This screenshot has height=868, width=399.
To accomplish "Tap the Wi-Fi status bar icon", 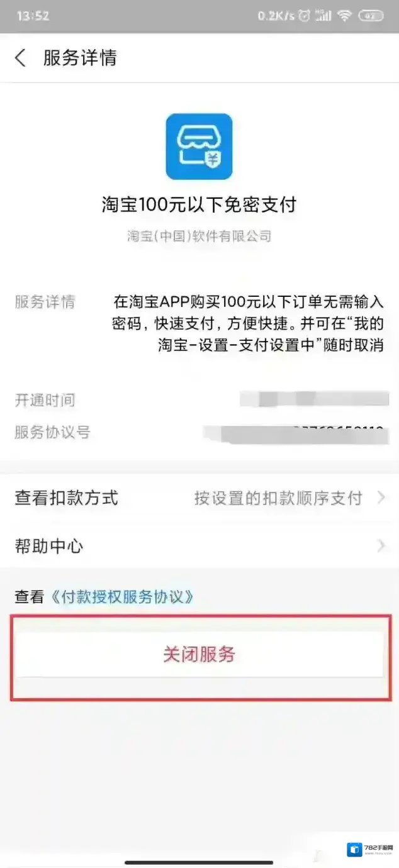I will [x=344, y=16].
